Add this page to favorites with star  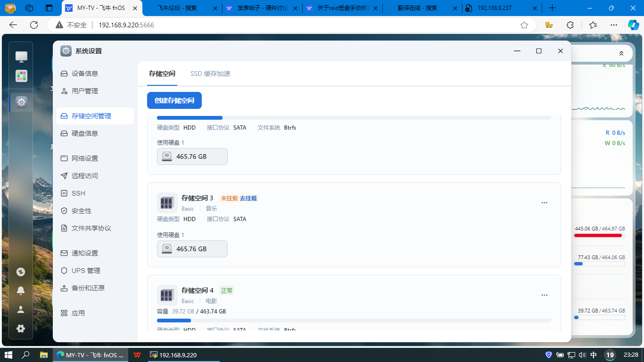[524, 25]
